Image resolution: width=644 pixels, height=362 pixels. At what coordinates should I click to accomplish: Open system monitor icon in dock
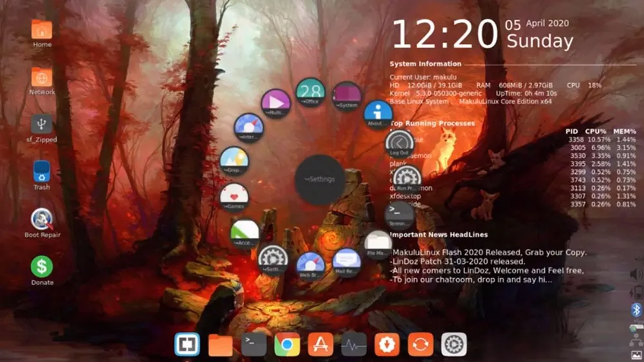[x=354, y=345]
